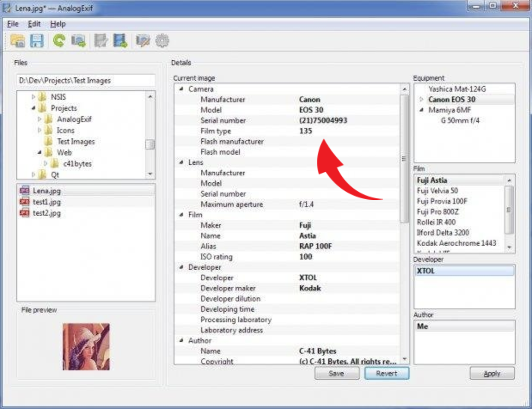
Task: Select Rollei IR 400 film
Action: tap(437, 222)
